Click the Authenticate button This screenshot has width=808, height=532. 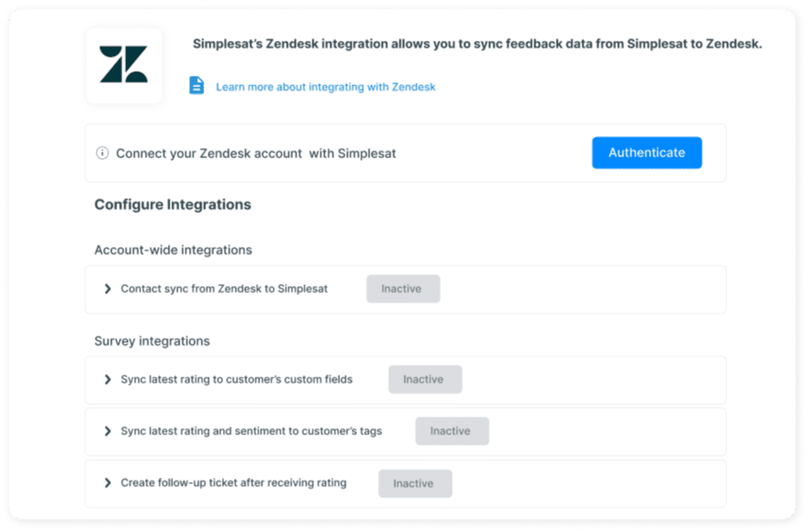[x=646, y=153]
